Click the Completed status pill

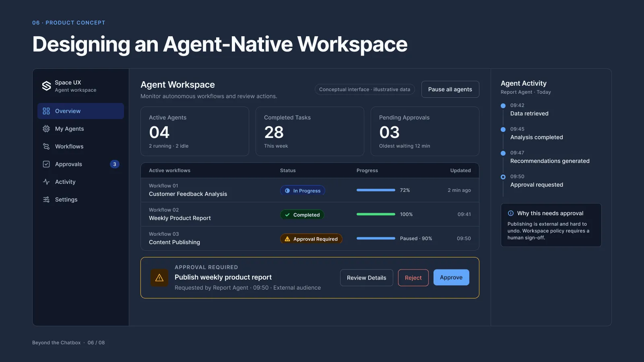pos(302,215)
